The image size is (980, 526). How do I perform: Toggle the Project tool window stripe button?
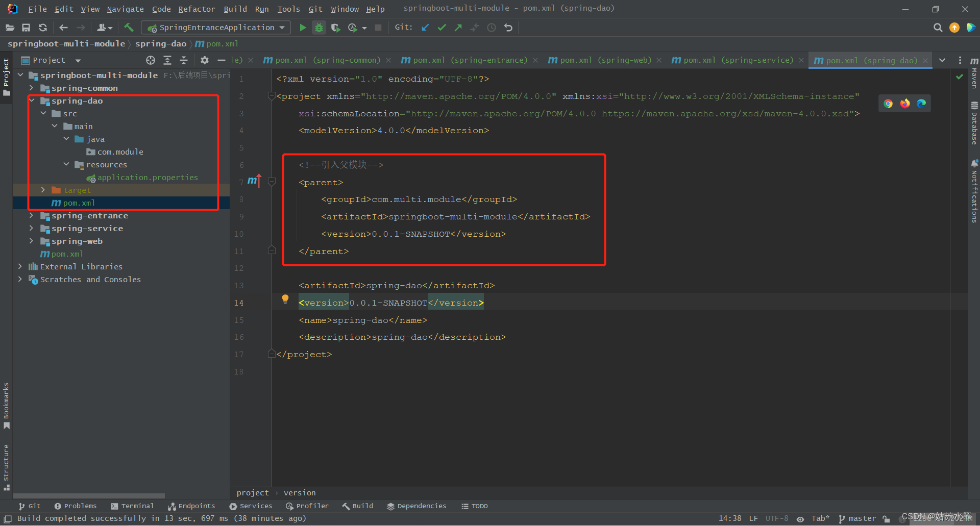pos(6,77)
